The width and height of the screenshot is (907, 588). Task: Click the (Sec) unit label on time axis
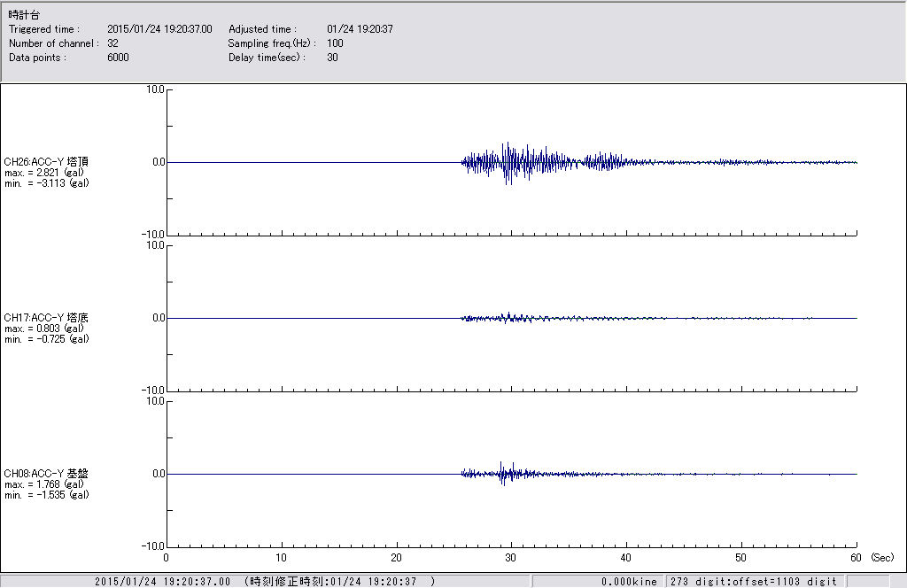[x=882, y=558]
